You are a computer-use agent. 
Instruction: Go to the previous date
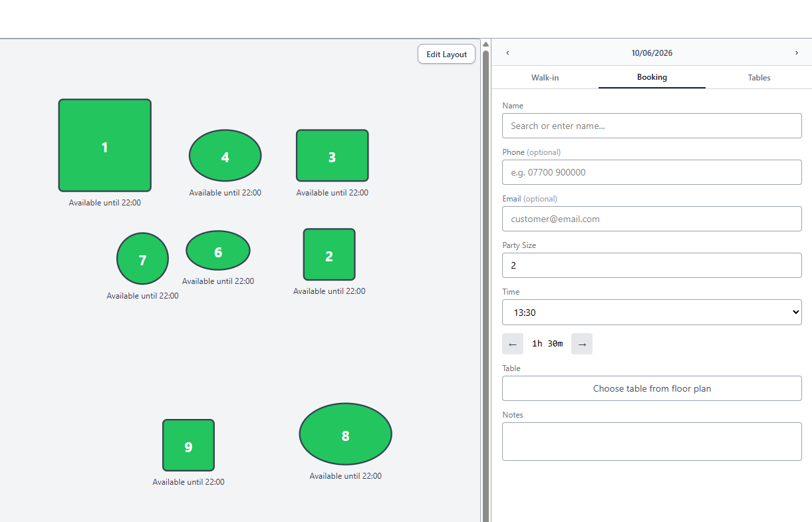[x=507, y=53]
